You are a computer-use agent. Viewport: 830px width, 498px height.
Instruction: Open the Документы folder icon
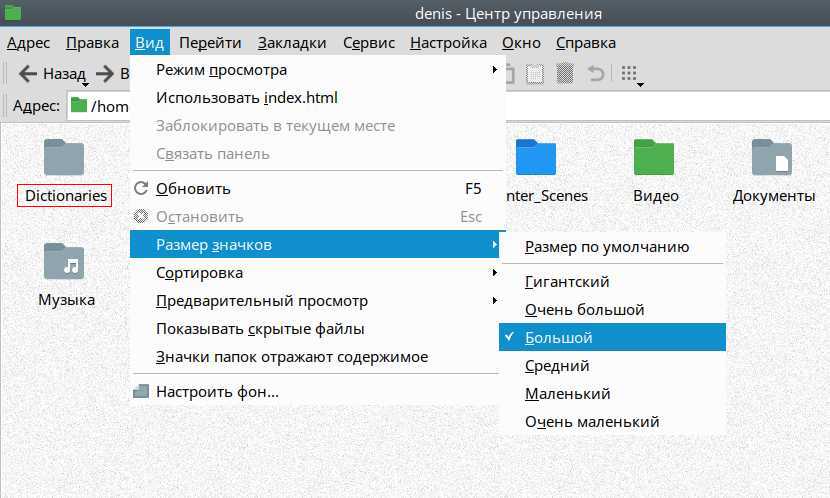click(772, 157)
